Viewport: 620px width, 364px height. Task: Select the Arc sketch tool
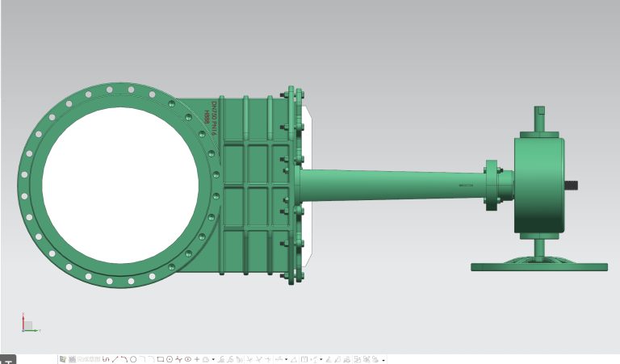point(124,359)
